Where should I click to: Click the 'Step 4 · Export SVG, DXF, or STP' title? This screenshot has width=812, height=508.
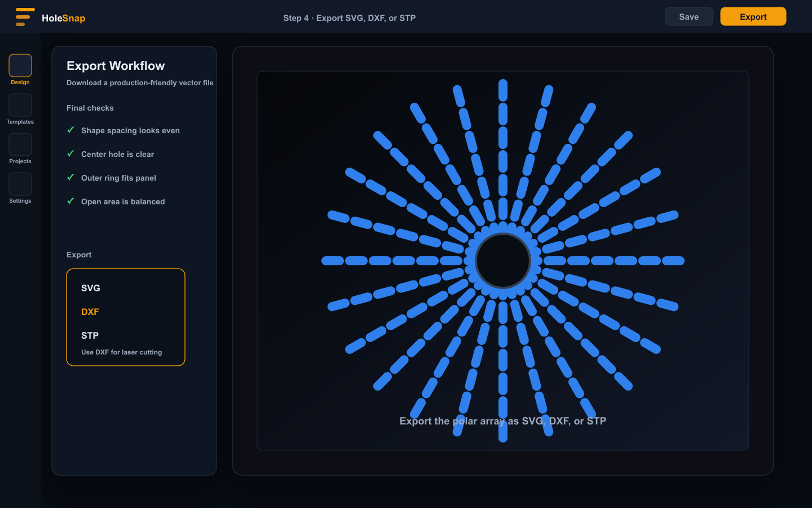coord(350,18)
